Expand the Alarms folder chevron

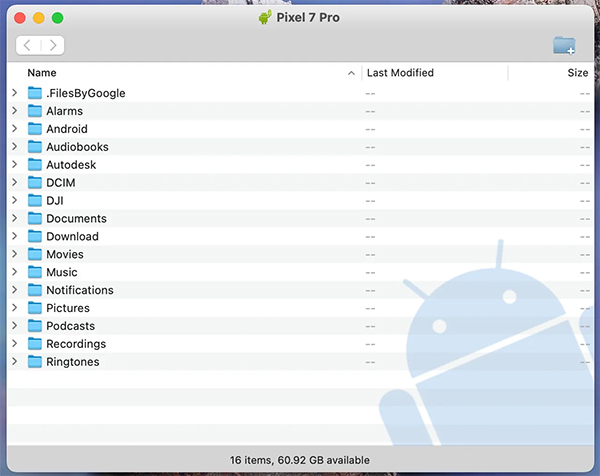14,111
